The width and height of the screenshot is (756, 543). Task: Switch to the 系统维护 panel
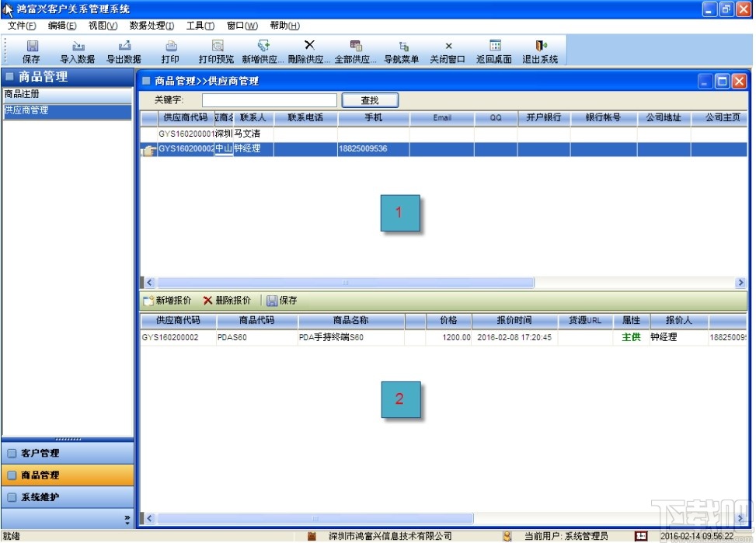[x=68, y=498]
